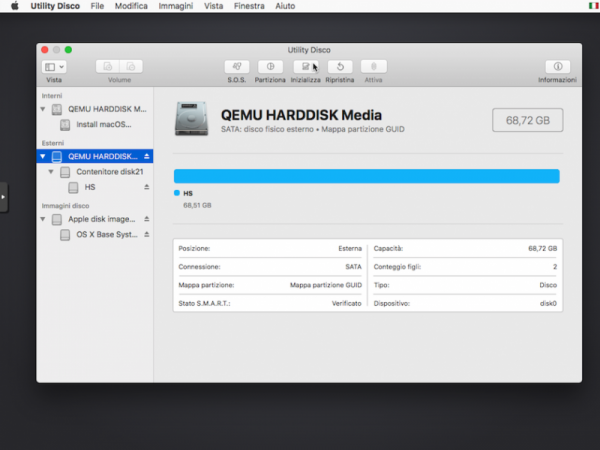Open the Immagini menu
The width and height of the screenshot is (600, 450).
175,6
